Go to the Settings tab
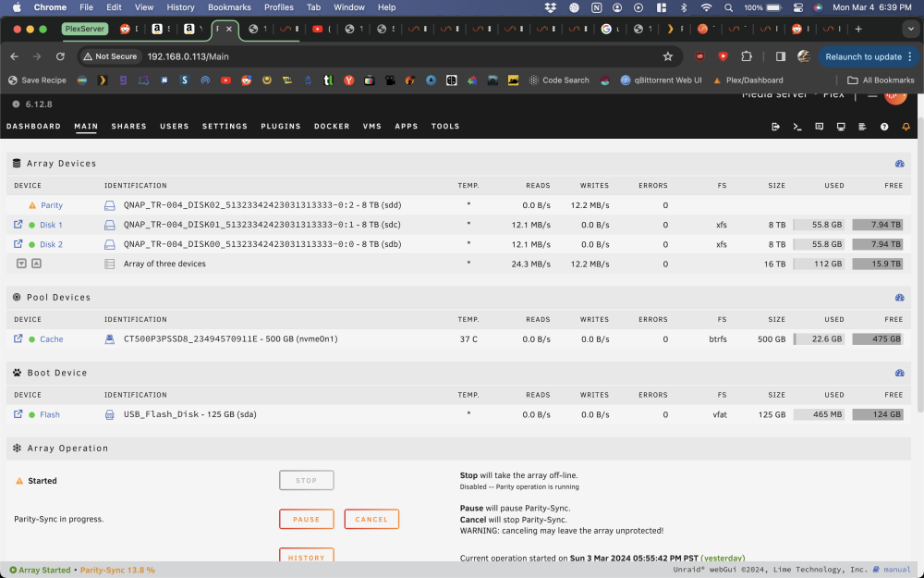924x578 pixels. [x=225, y=126]
